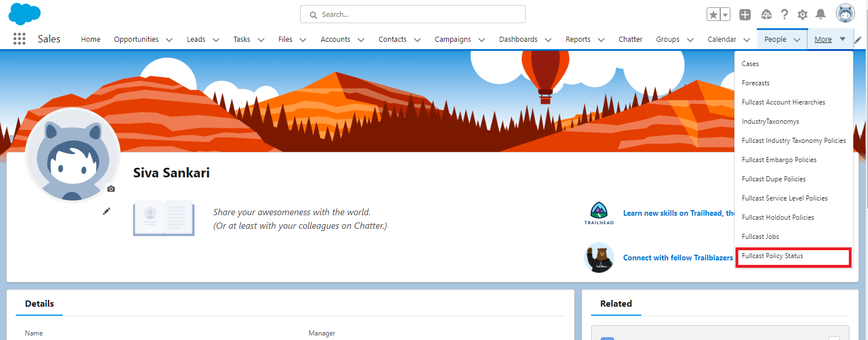Viewport: 868px width, 340px height.
Task: Expand the Files dropdown chevron
Action: coord(303,40)
